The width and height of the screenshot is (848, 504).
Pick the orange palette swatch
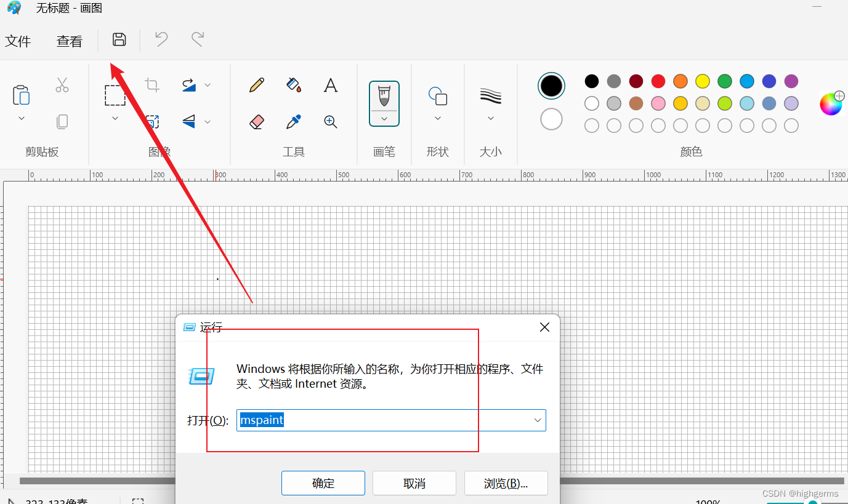(680, 81)
